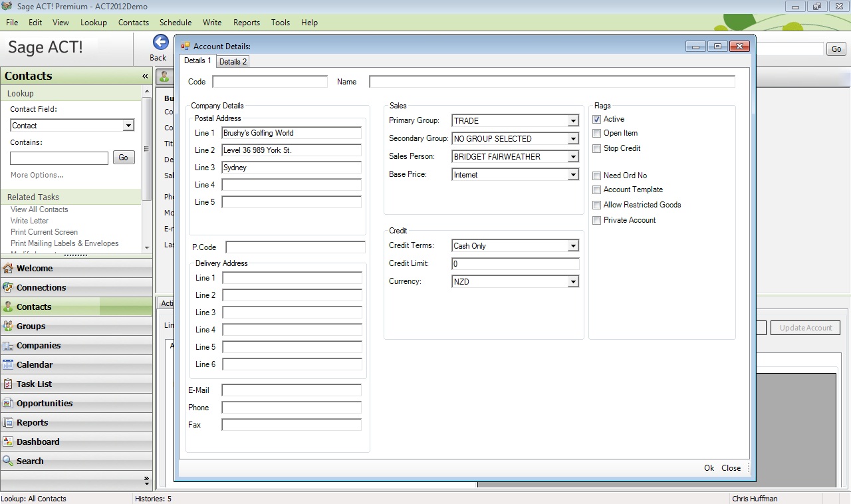851x504 pixels.
Task: Click the Contacts person icon in sidebar
Action: (x=8, y=307)
